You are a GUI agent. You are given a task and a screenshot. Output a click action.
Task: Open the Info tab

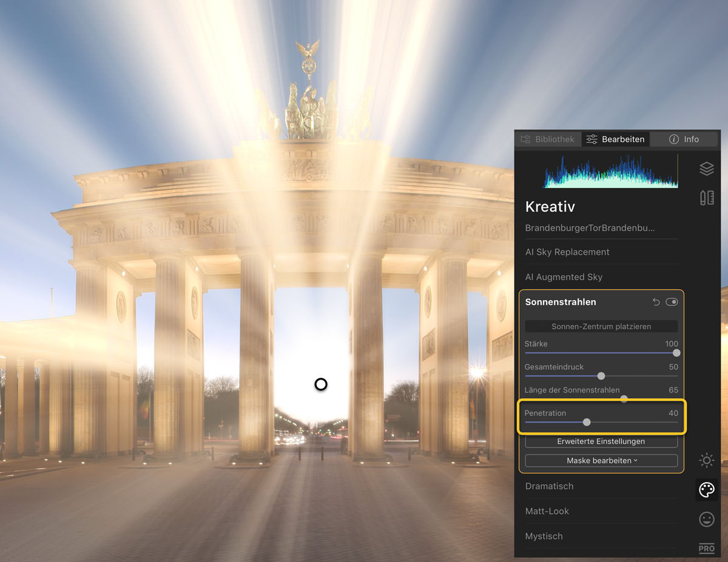pyautogui.click(x=684, y=139)
